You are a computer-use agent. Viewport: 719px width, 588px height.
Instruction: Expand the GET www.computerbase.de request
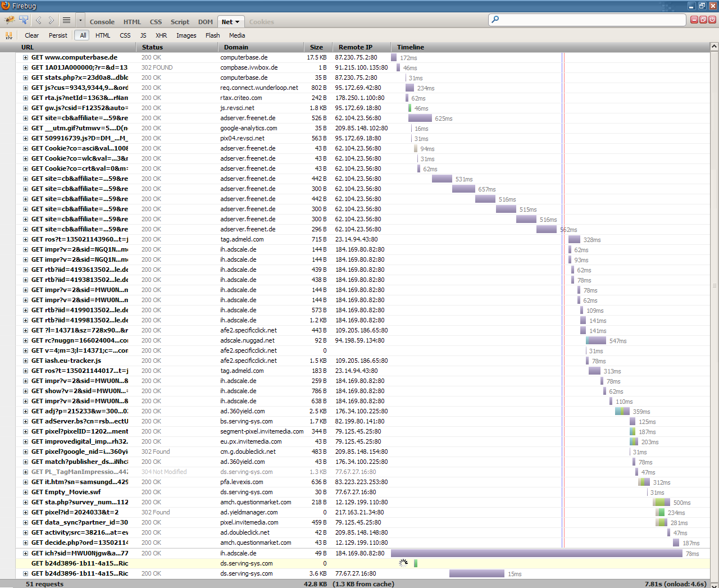click(x=25, y=57)
